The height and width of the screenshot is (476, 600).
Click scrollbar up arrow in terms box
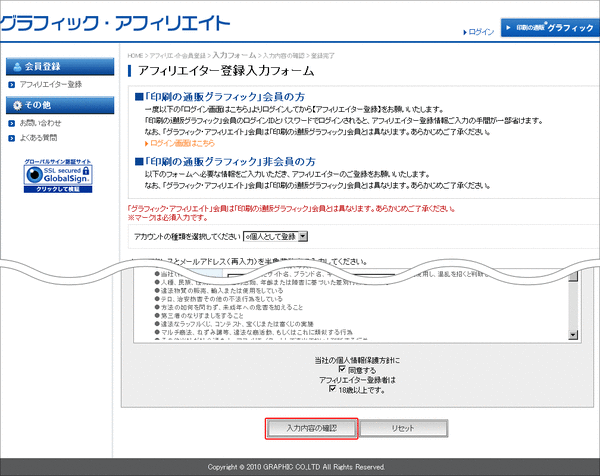point(573,276)
